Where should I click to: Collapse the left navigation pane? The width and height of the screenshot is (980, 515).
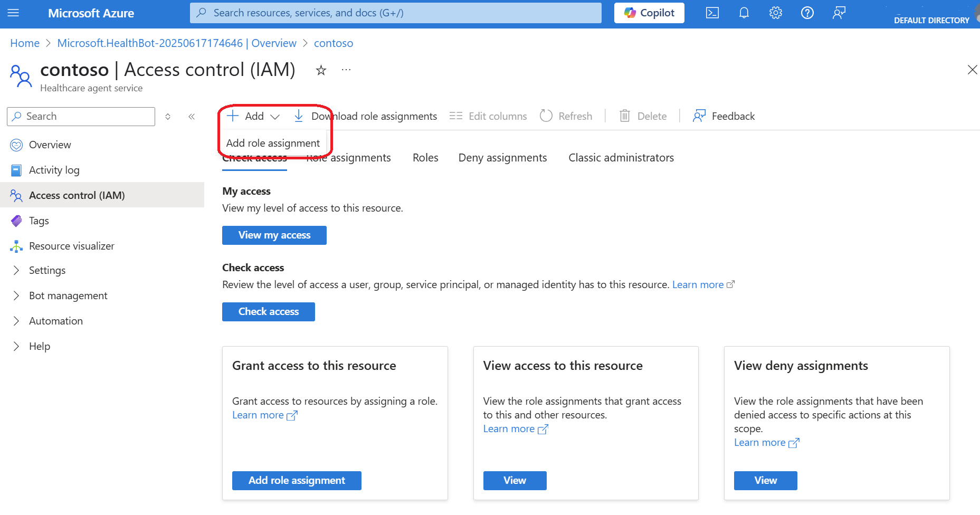[x=192, y=116]
